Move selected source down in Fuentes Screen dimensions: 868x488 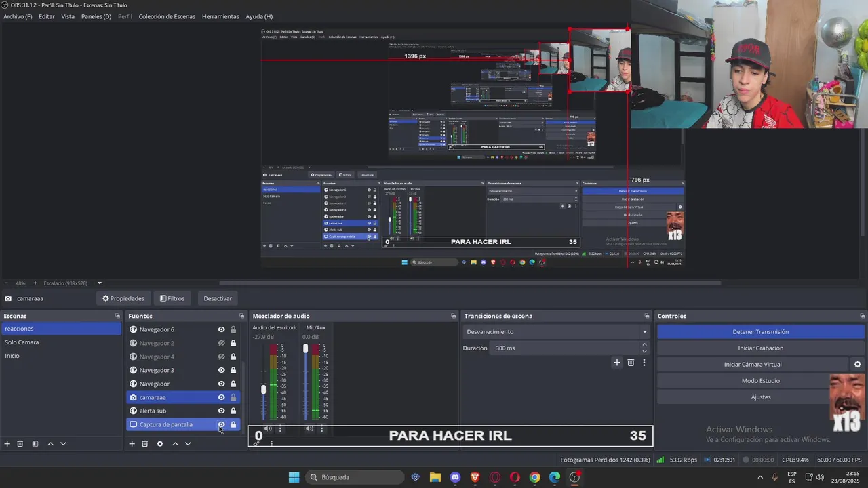(188, 444)
